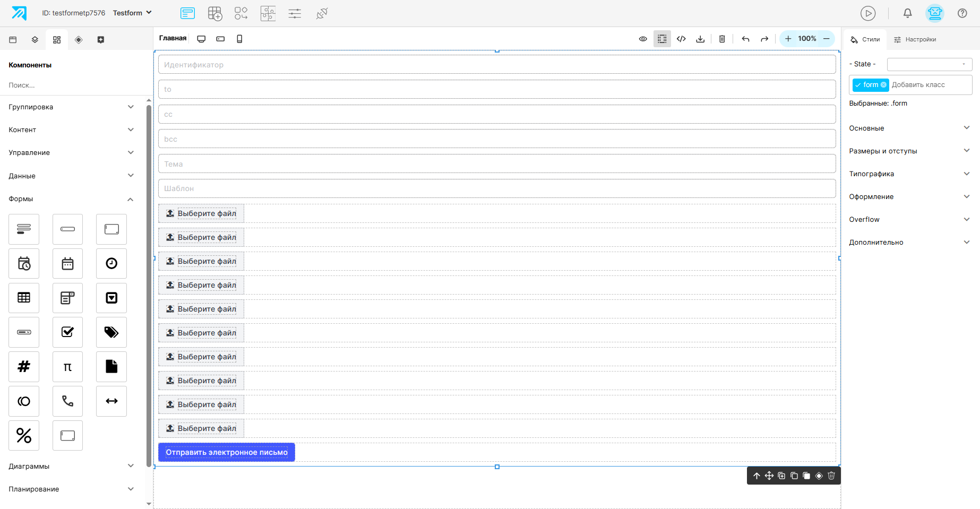Click the preview eye icon in toolbar
Viewport: 980px width, 509px height.
pos(643,39)
